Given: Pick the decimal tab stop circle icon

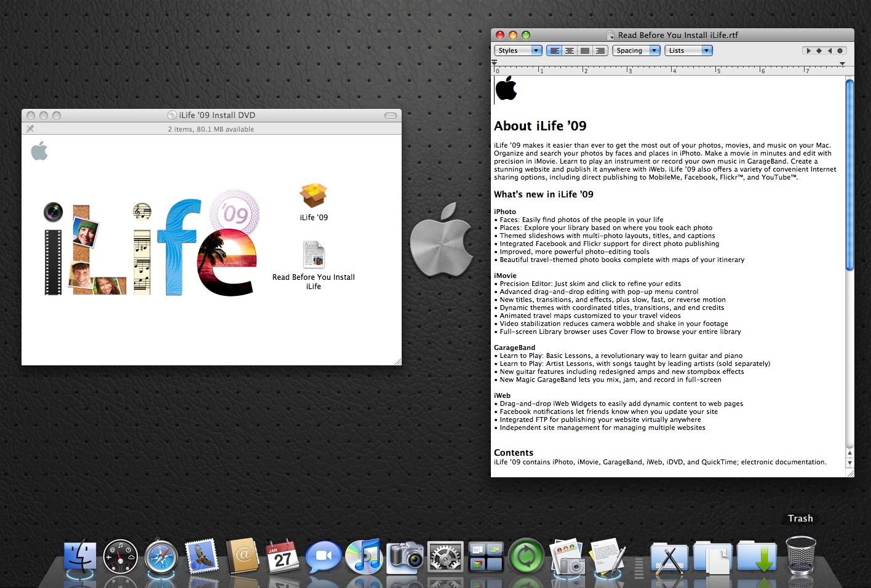Looking at the screenshot, I should pyautogui.click(x=840, y=50).
